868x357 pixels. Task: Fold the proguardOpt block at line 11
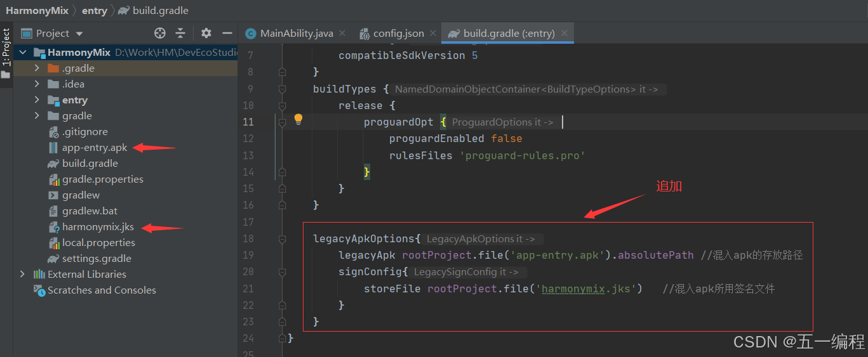tap(282, 122)
